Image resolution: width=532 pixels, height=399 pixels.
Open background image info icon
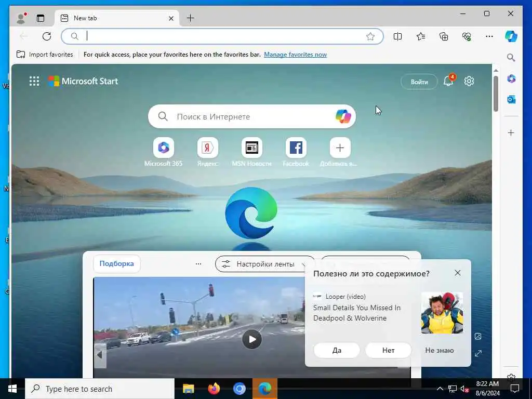[x=478, y=336]
